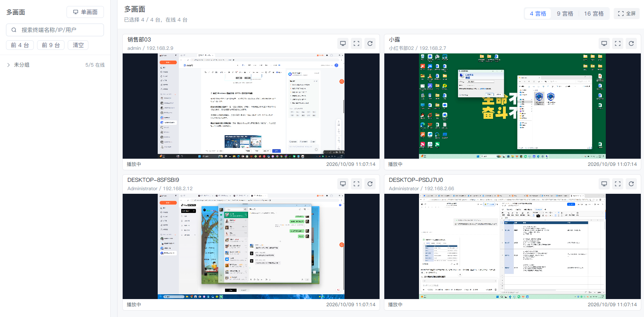Open fullscreen for DESKTOP-8SFSBI9 stream

[x=356, y=184]
